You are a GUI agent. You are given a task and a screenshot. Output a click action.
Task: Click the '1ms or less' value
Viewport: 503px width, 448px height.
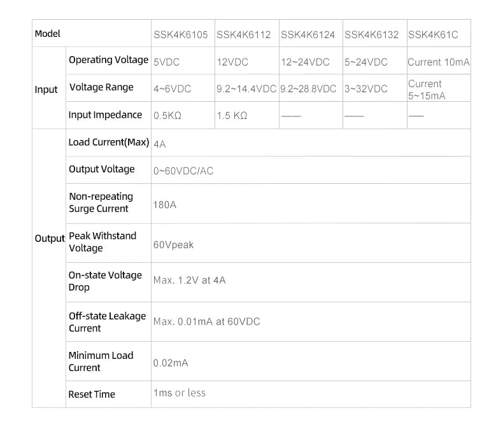point(180,393)
